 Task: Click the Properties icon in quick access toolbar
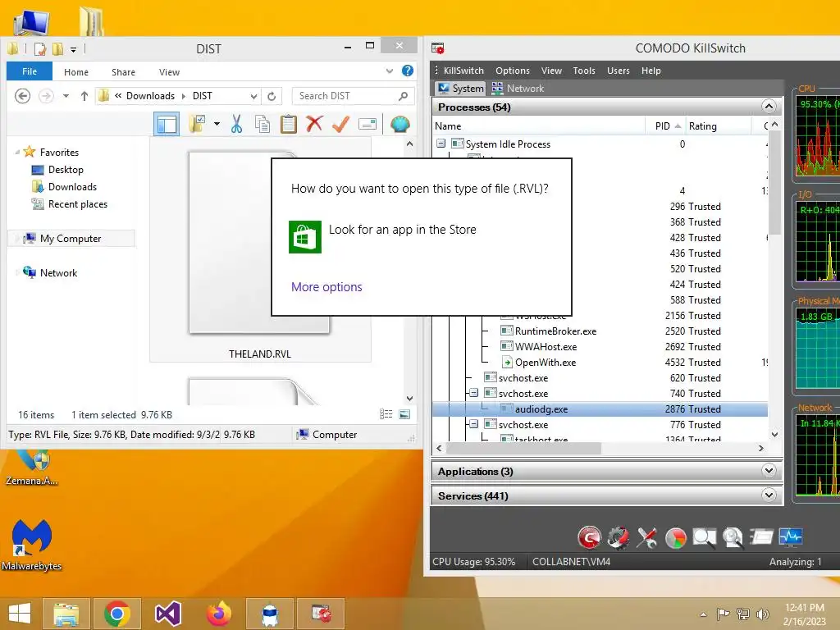pyautogui.click(x=40, y=49)
